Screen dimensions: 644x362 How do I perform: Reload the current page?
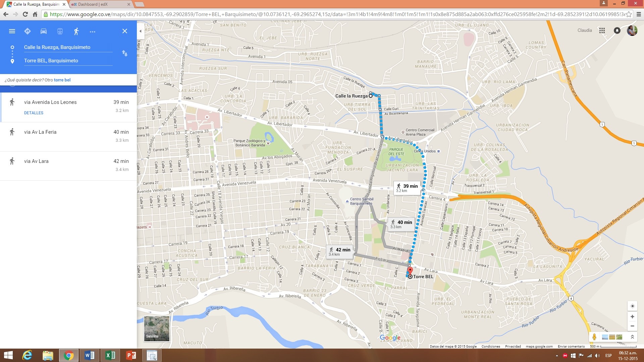point(25,14)
